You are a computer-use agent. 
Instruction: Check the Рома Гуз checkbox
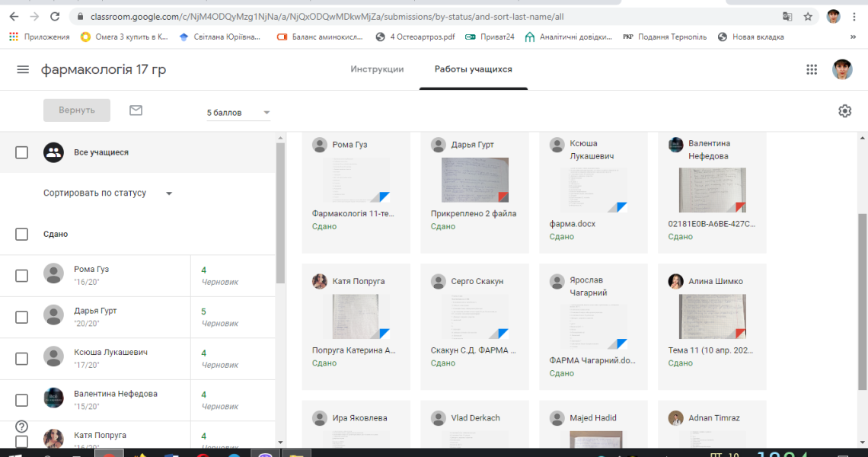point(21,276)
